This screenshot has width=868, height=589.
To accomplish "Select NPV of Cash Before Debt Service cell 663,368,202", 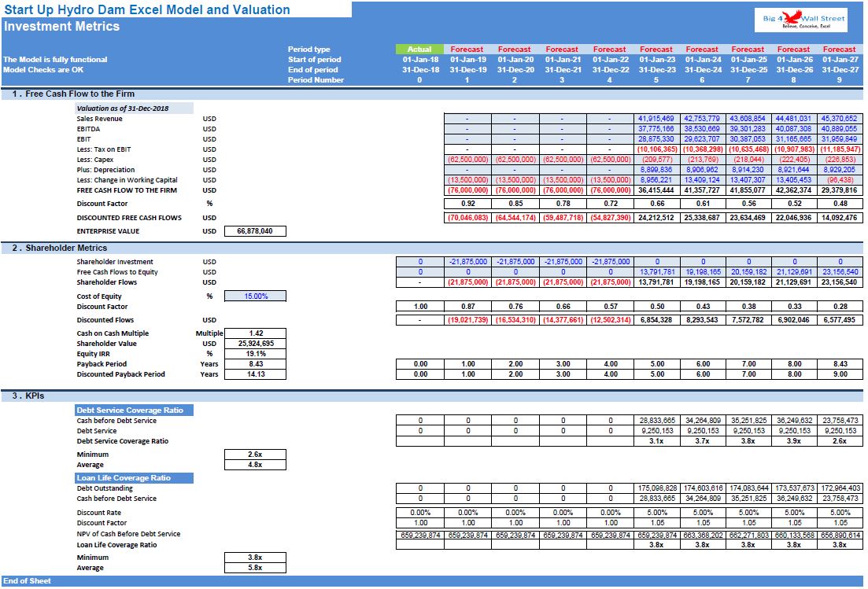I will (703, 536).
